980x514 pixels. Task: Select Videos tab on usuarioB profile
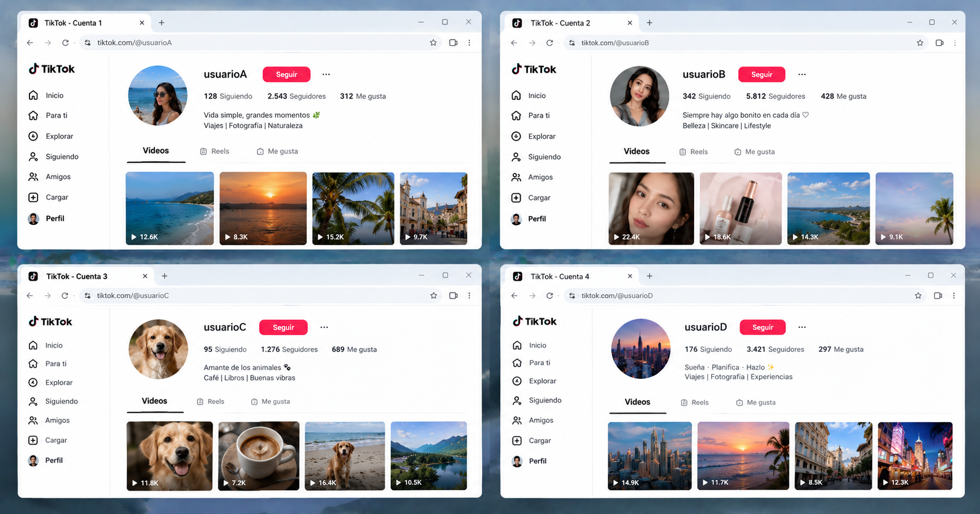637,151
